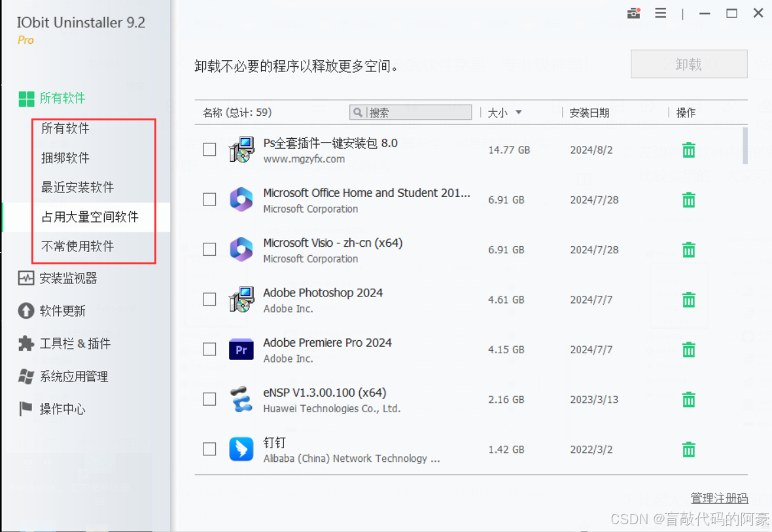Click the green grid icon beside 所有软件
The width and height of the screenshot is (772, 532).
26,99
